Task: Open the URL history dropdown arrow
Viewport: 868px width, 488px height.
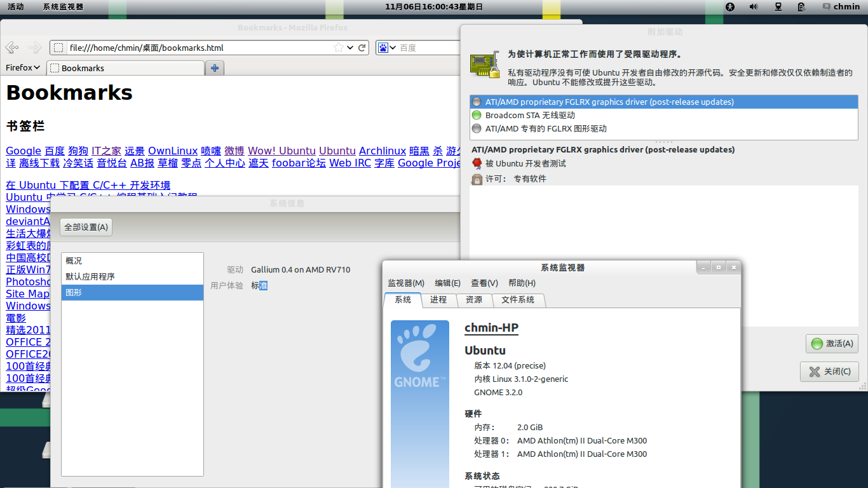Action: [x=351, y=48]
